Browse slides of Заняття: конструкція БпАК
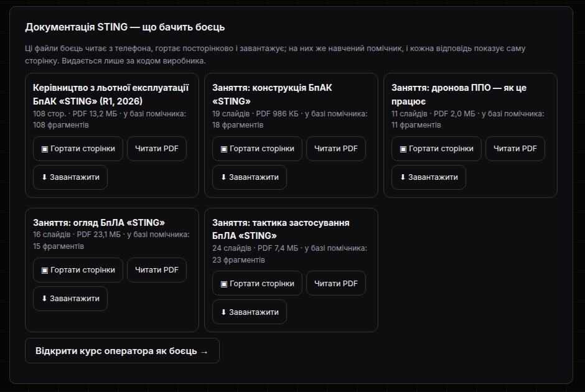Screen dimensions: 585x392 257,149
